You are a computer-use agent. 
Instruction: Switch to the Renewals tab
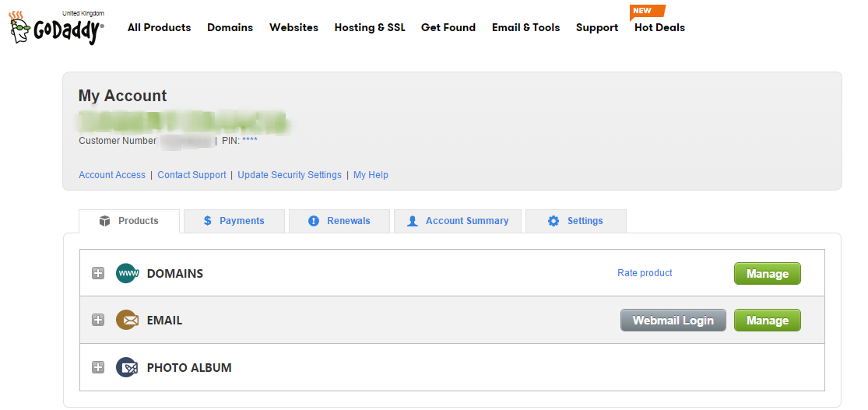tap(340, 221)
